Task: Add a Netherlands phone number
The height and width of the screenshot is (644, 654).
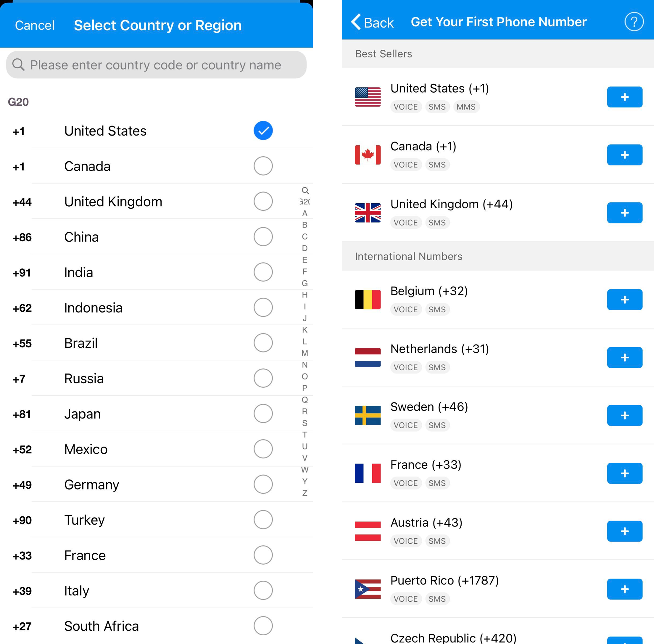Action: pyautogui.click(x=624, y=358)
